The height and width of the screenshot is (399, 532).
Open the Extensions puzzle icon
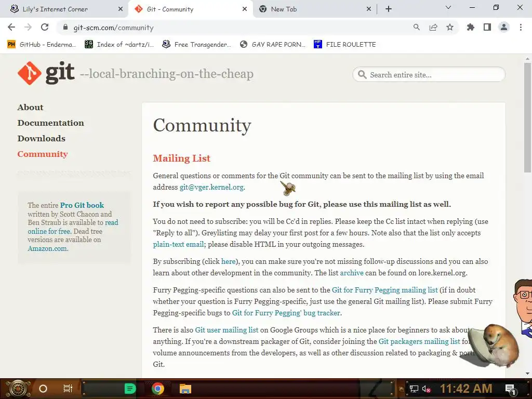pos(470,27)
